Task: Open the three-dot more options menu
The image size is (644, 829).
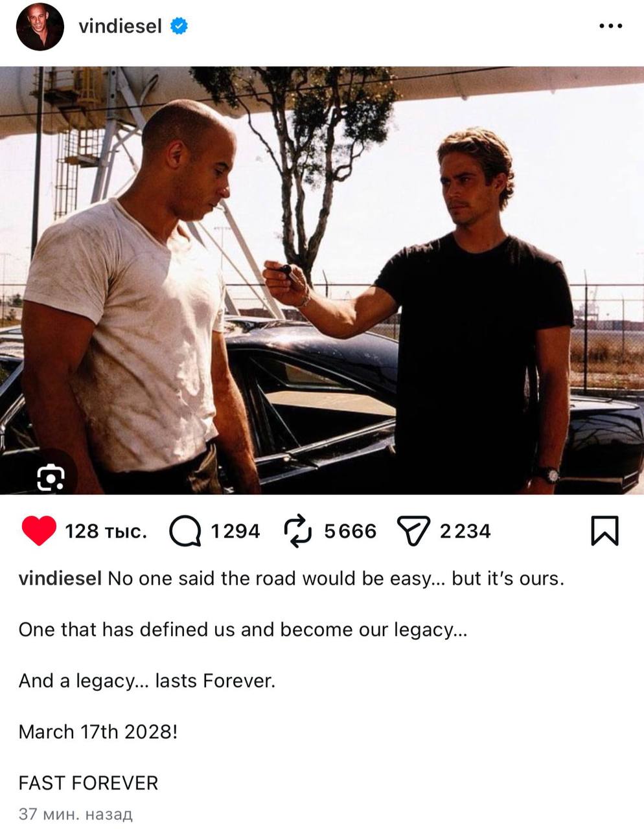Action: tap(610, 27)
